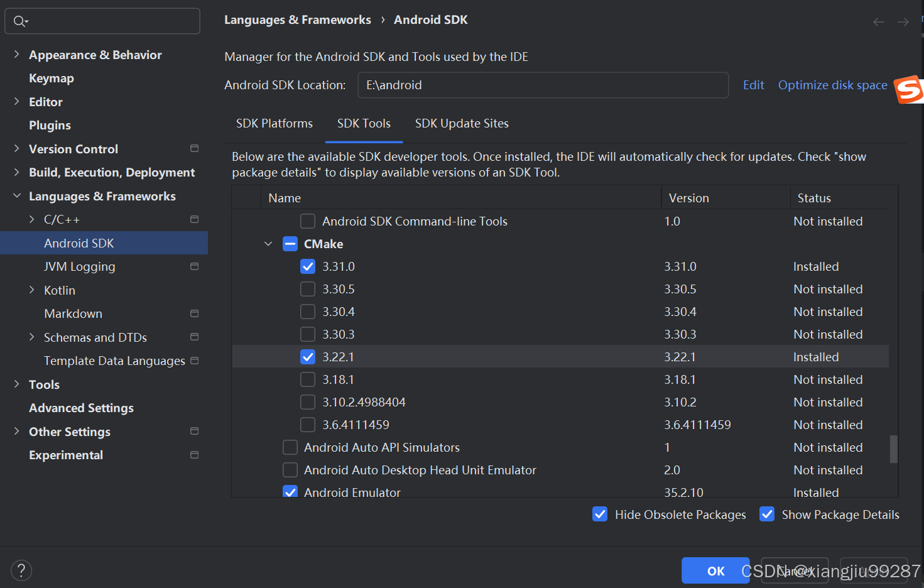The width and height of the screenshot is (924, 588).
Task: Click project-level icon beside Template Data Languages
Action: click(195, 361)
